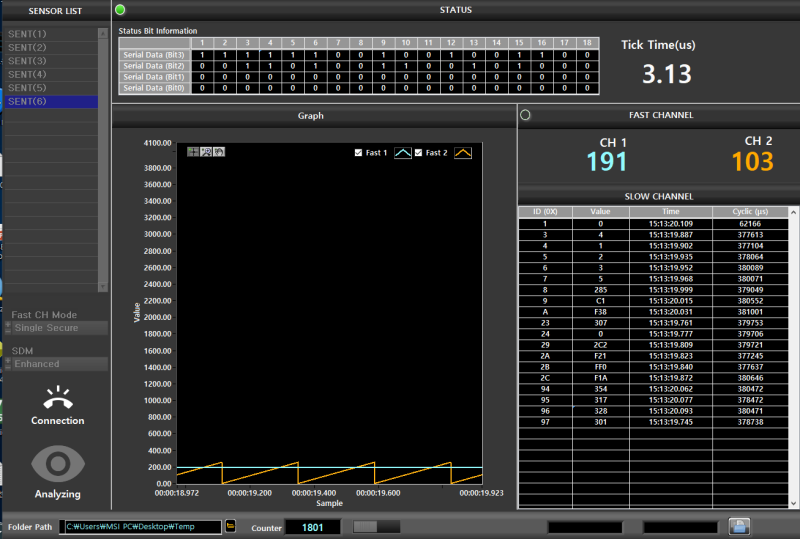Click the slider next to Counter
Viewport: 800px width, 539px height.
(x=377, y=526)
